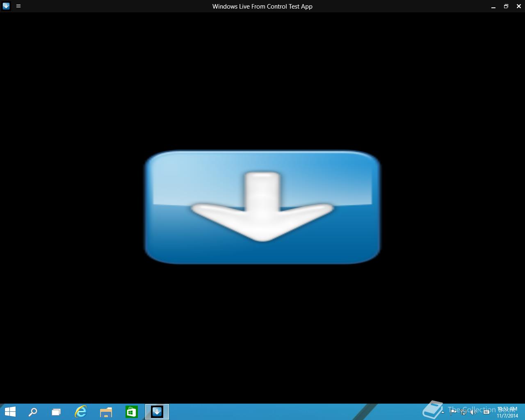Open the clock showing 11/7/2014

coord(507,412)
